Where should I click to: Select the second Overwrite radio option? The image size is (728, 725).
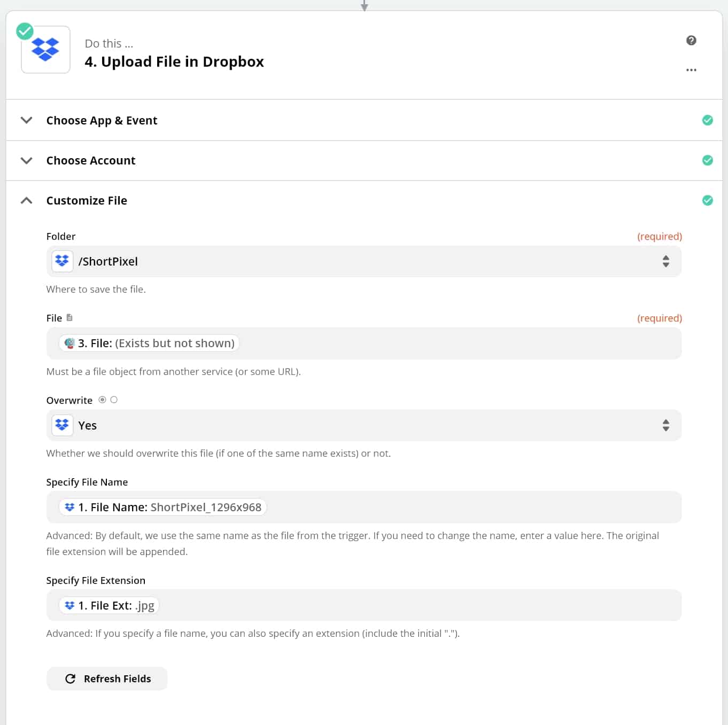[114, 400]
